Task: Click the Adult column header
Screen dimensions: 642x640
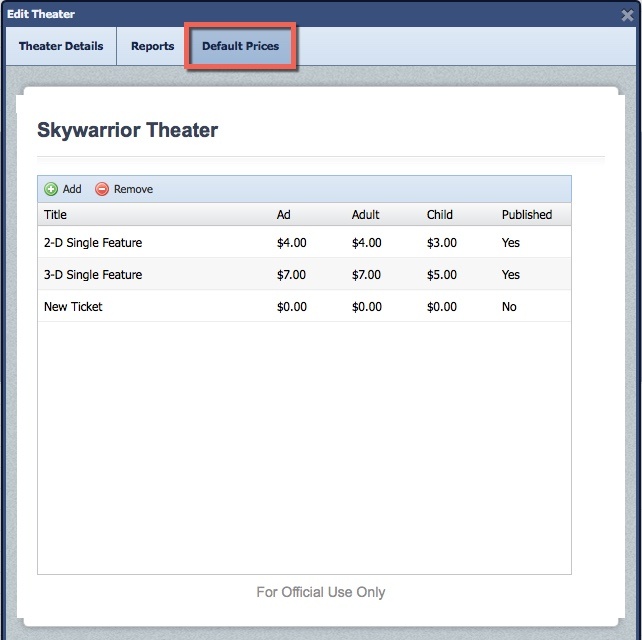Action: pos(366,214)
